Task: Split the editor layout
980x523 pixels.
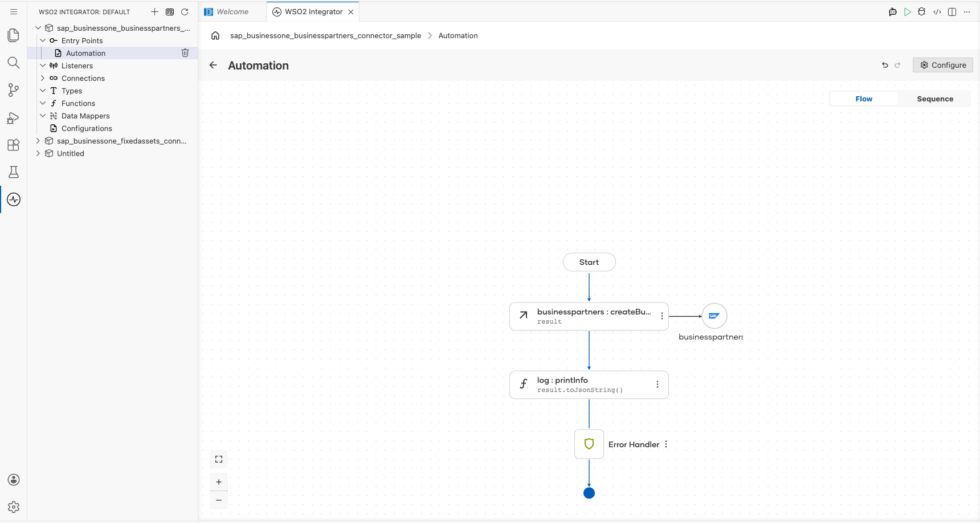Action: pos(952,11)
